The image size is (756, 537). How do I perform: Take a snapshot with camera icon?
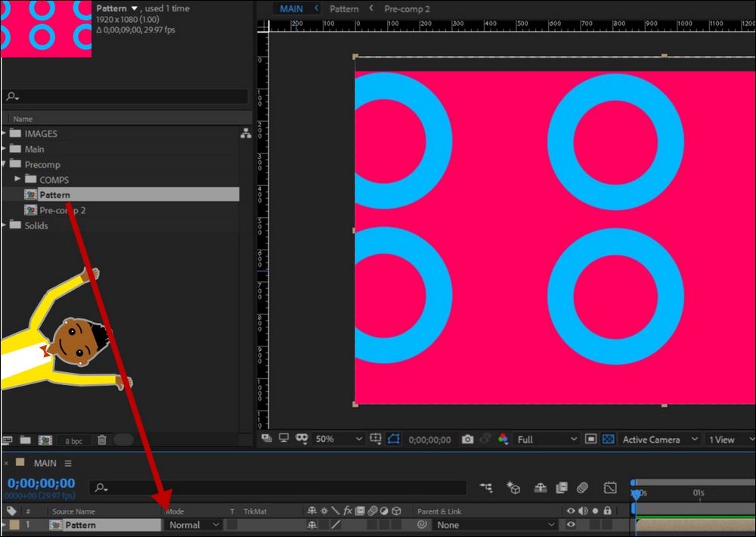467,439
